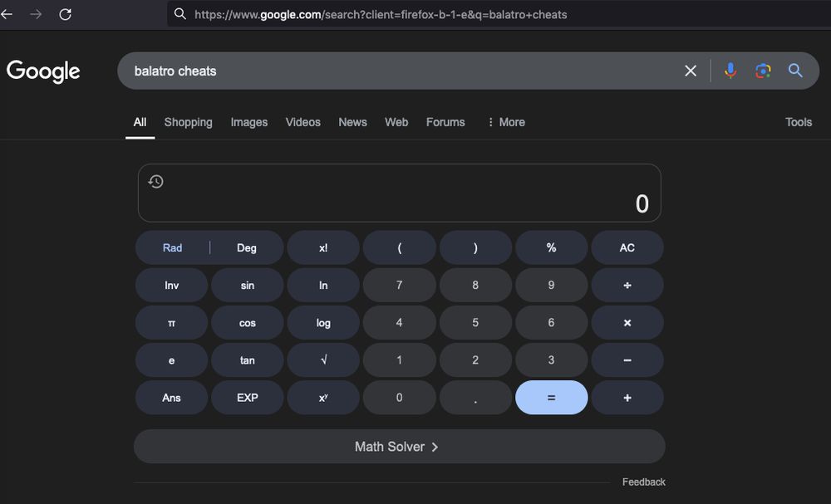Click the digit 7 key
The width and height of the screenshot is (831, 504).
pos(399,286)
